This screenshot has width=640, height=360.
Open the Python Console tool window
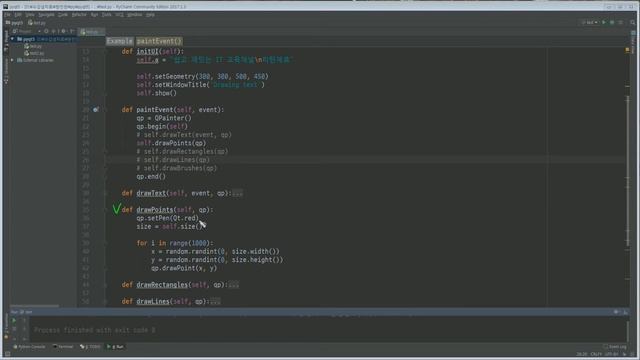(x=29, y=347)
